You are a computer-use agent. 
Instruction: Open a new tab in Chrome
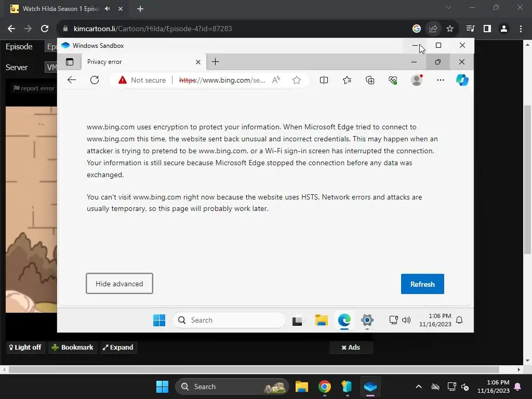tap(140, 9)
